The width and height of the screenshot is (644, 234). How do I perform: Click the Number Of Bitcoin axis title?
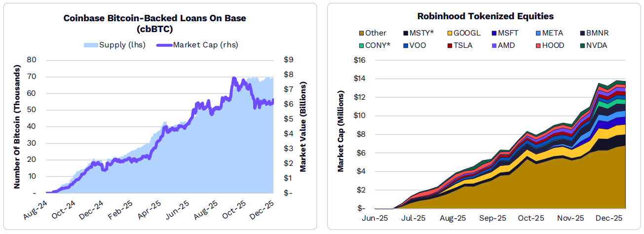tap(17, 127)
